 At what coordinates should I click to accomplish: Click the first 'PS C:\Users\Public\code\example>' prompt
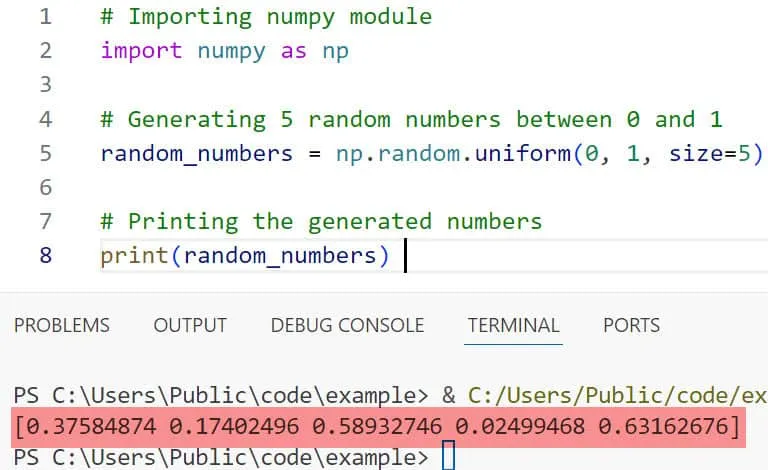(x=221, y=396)
